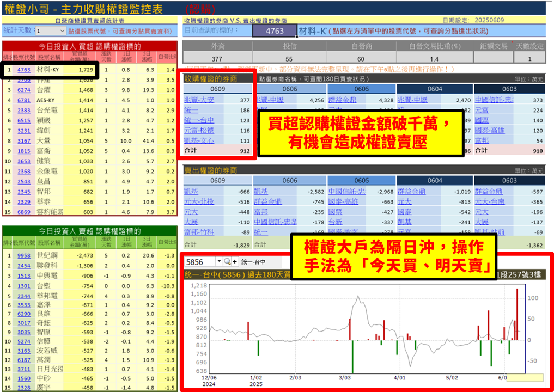Click broker 元富-松德 in 0609 buyers
Image resolution: width=554 pixels, height=392 pixels.
(x=199, y=130)
